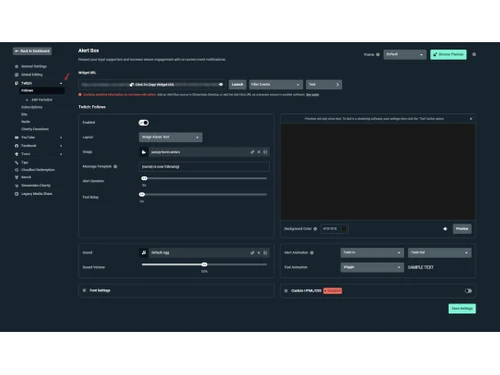This screenshot has width=500, height=375.
Task: Open the Test alert menu
Action: click(x=324, y=85)
